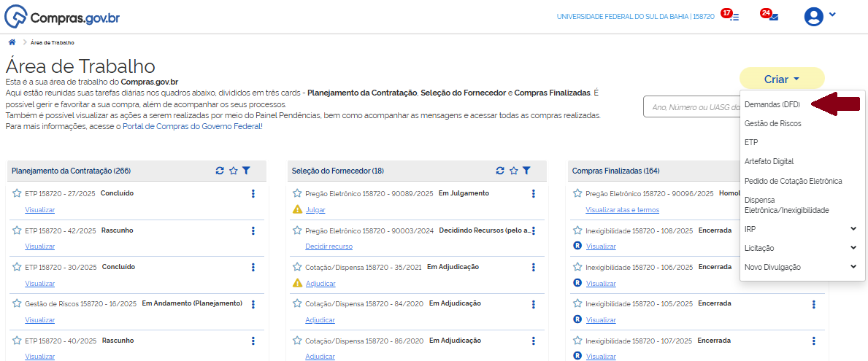Favorite the ETP 158720 - 42/2025 item
868x361 pixels.
pyautogui.click(x=17, y=230)
